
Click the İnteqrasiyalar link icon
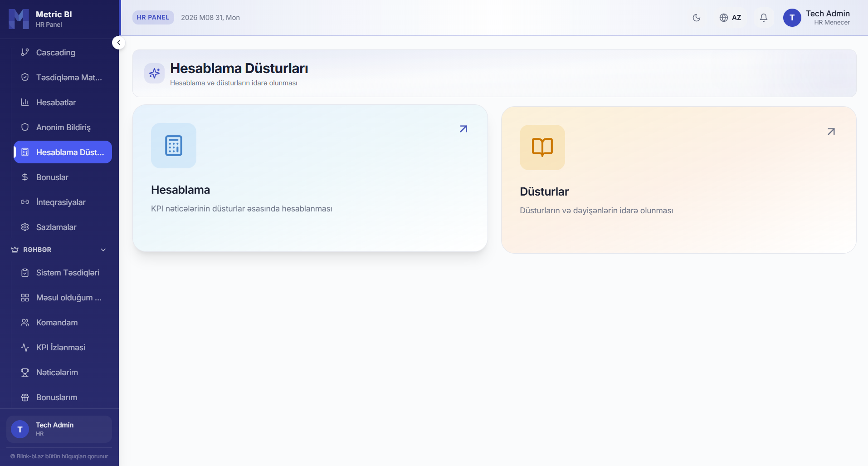(x=25, y=202)
